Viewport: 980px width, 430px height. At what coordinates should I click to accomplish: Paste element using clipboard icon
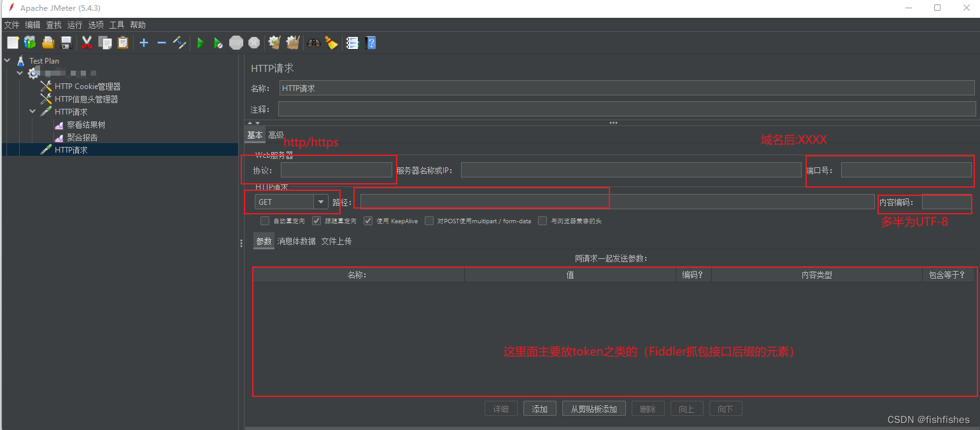tap(123, 43)
